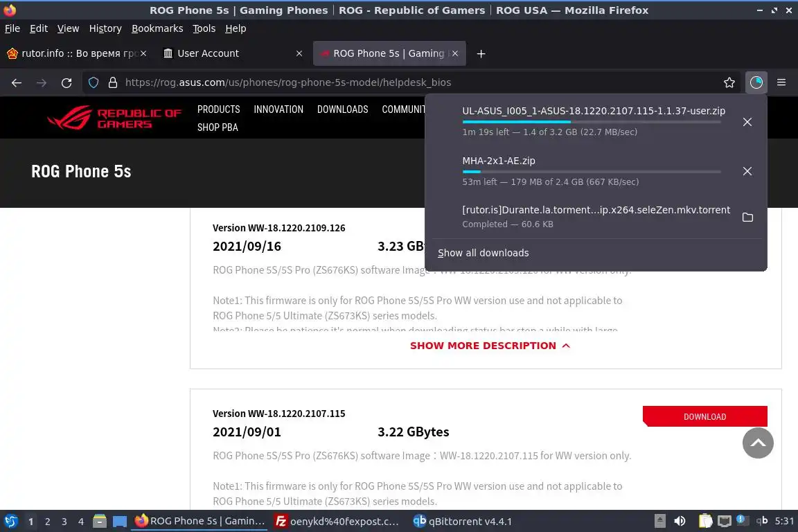Click the clipboard manager tray icon
Image resolution: width=798 pixels, height=532 pixels.
[705, 521]
